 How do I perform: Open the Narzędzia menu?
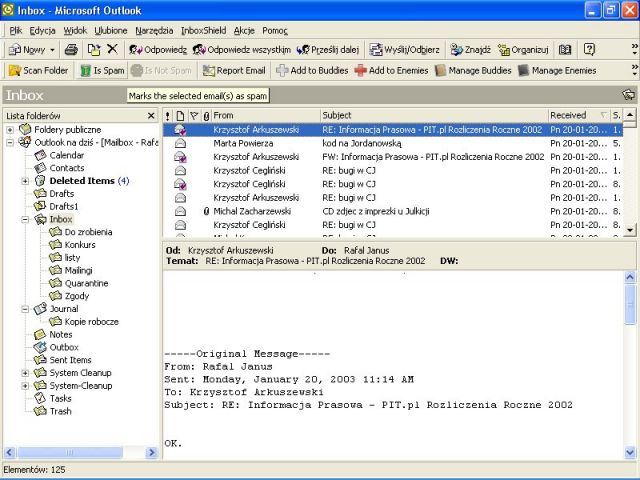(x=154, y=30)
